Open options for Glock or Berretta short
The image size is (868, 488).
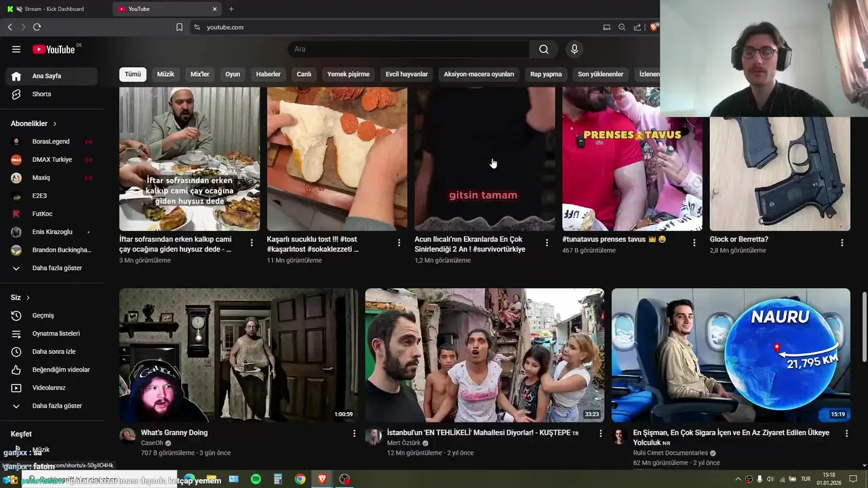point(842,243)
